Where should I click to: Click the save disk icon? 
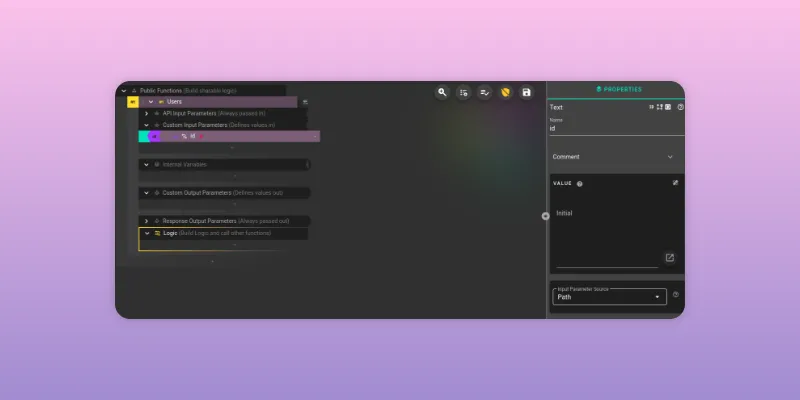[527, 92]
